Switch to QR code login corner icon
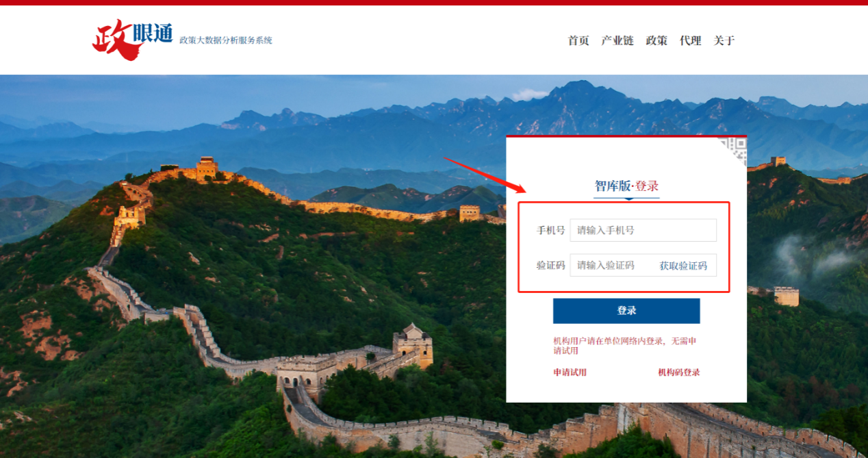The image size is (868, 458). pos(733,151)
